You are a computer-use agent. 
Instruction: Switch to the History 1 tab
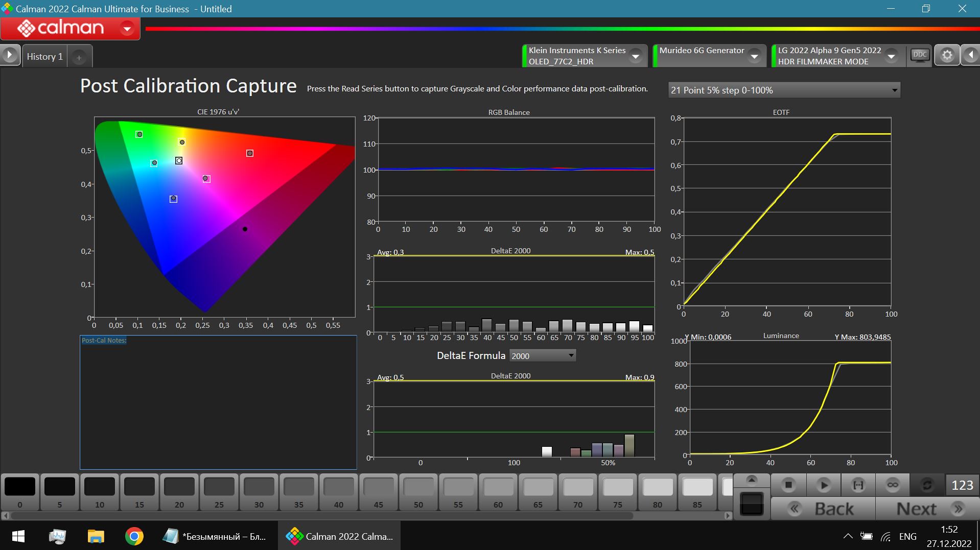point(44,57)
